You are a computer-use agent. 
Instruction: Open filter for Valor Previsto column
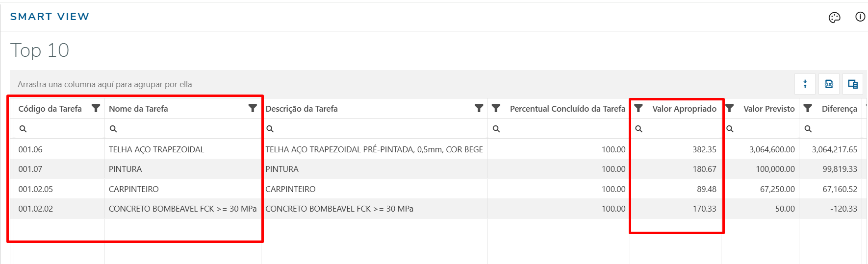pos(730,108)
